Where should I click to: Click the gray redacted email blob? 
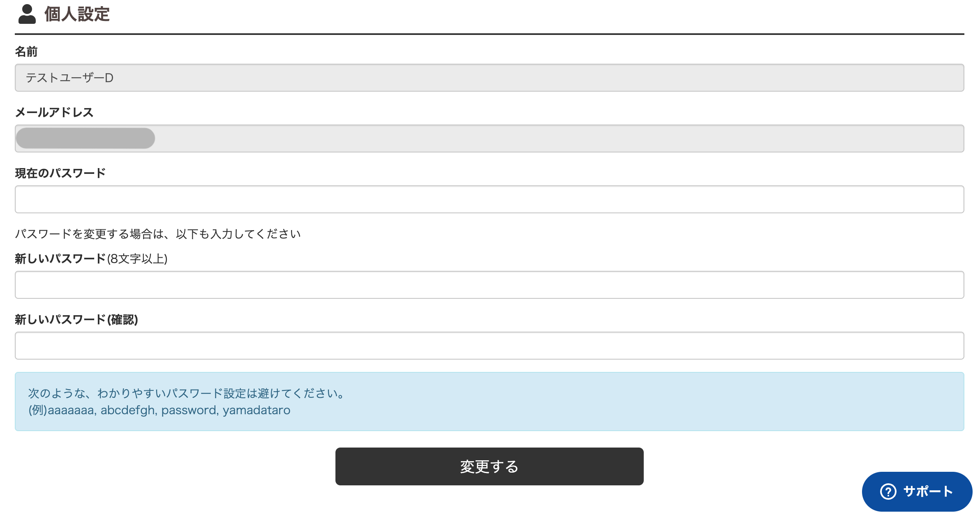[x=86, y=138]
